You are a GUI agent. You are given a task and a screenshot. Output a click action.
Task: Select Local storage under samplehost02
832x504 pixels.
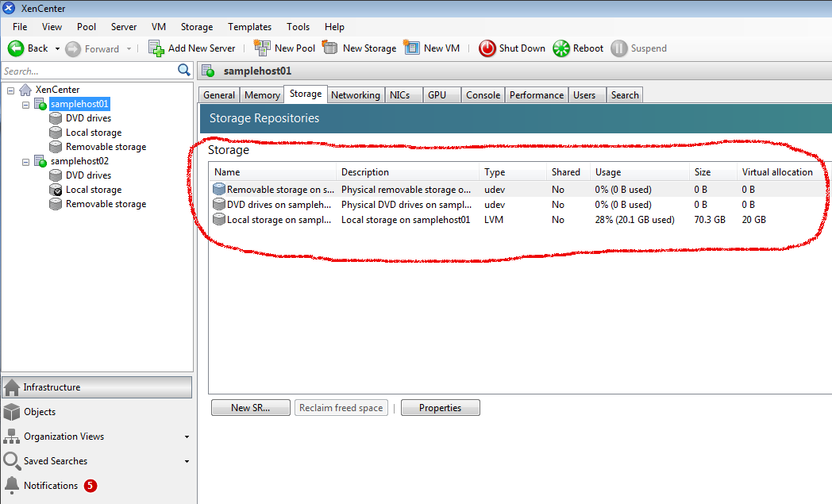click(93, 190)
